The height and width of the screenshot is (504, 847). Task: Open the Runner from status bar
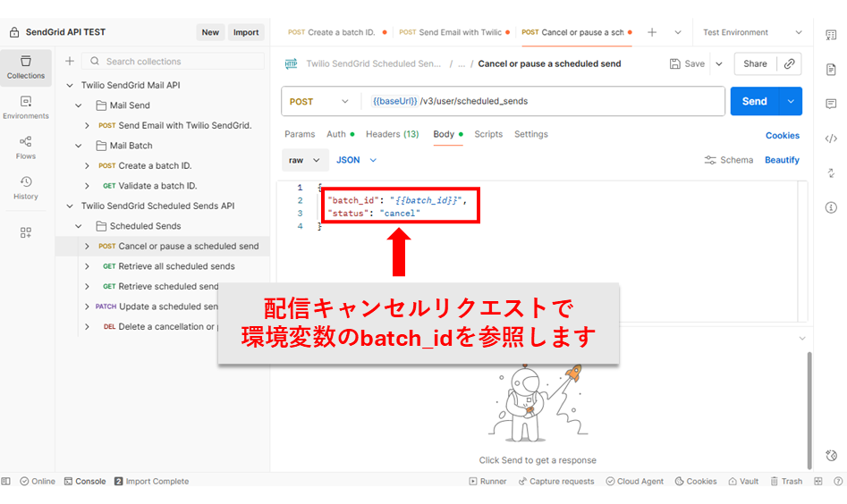coord(487,482)
